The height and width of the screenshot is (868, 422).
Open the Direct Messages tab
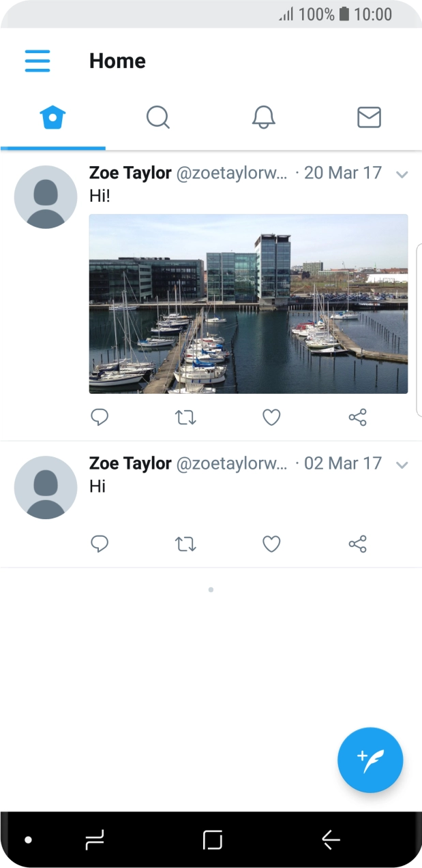pos(369,117)
